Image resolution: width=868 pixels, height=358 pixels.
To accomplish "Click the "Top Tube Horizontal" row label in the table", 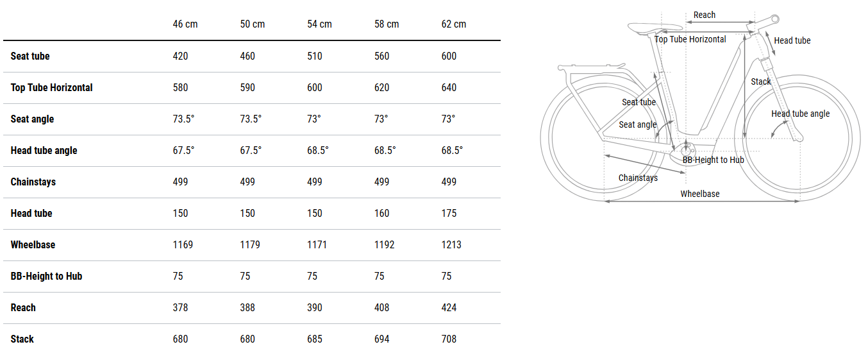I will (52, 87).
